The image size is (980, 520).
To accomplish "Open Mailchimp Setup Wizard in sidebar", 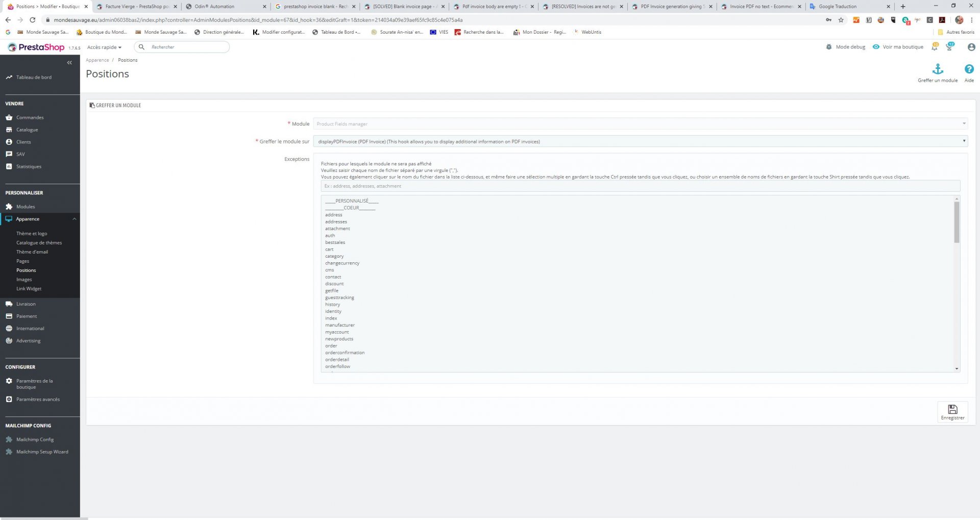I will [x=42, y=452].
